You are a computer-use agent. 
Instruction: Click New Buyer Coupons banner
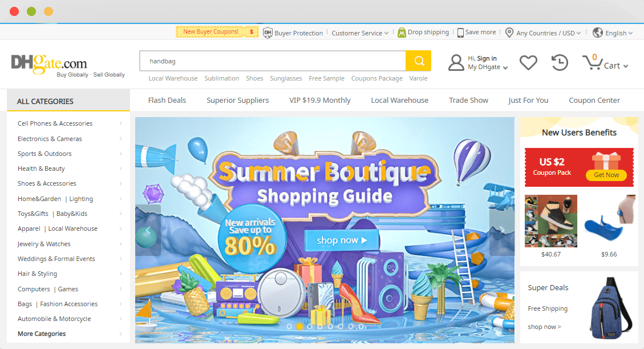pos(217,31)
